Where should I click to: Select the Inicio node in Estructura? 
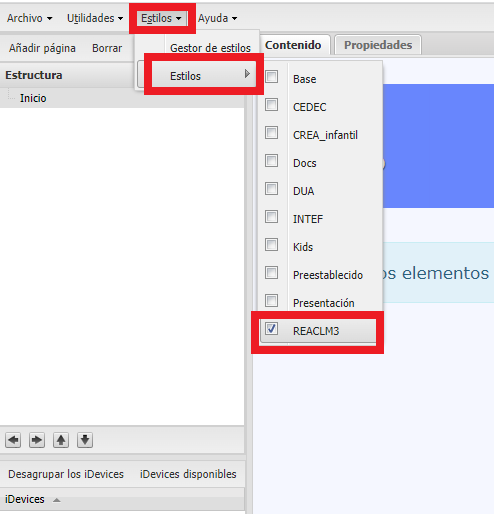coord(33,98)
